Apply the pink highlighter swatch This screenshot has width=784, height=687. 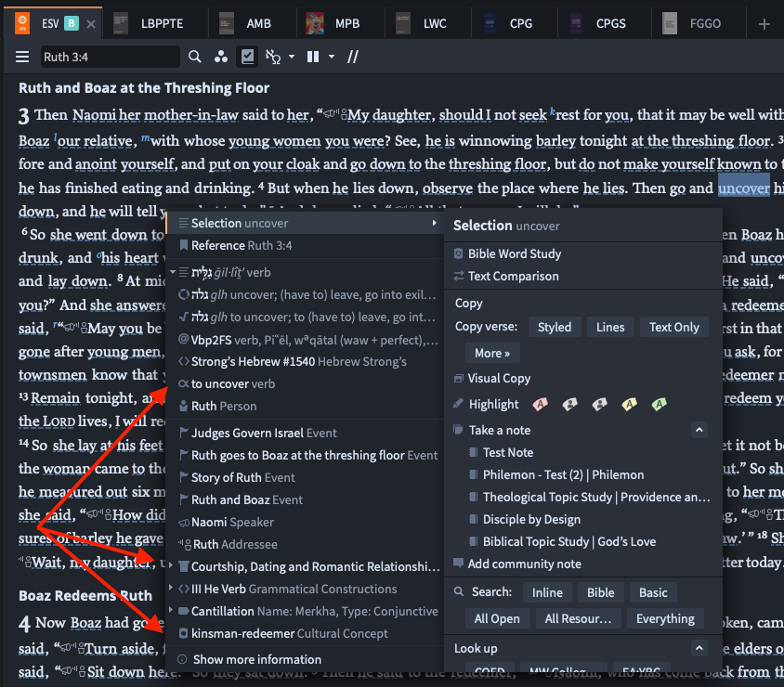(x=540, y=404)
